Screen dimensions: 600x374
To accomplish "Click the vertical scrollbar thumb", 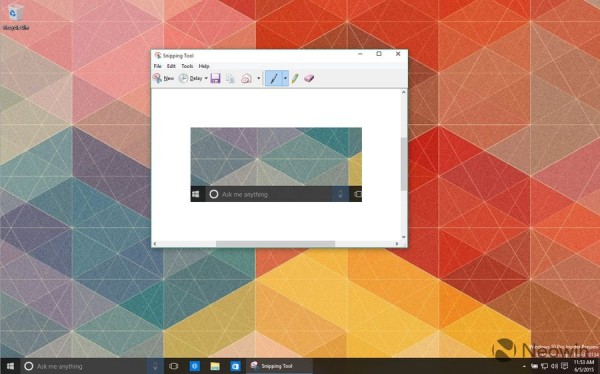I will 404,164.
